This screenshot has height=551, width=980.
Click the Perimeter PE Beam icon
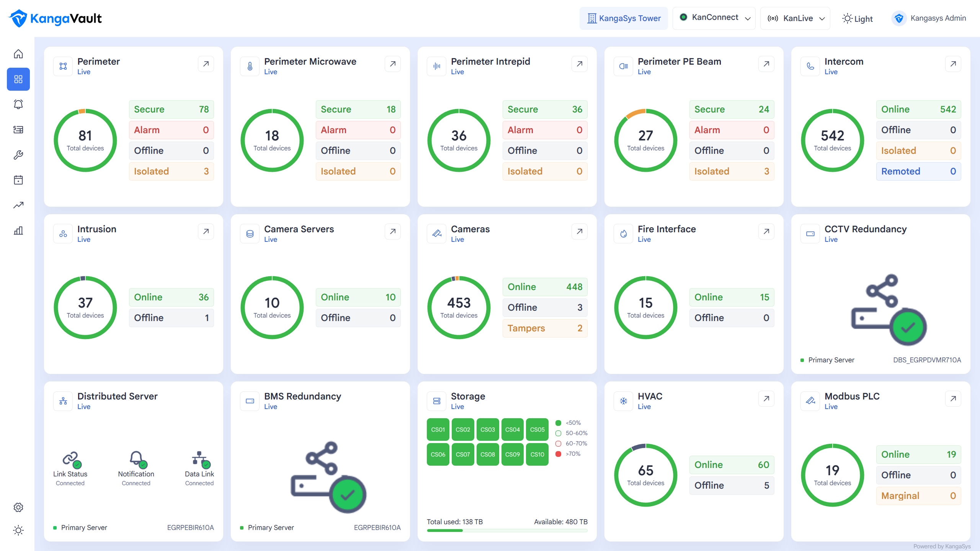[x=624, y=66]
